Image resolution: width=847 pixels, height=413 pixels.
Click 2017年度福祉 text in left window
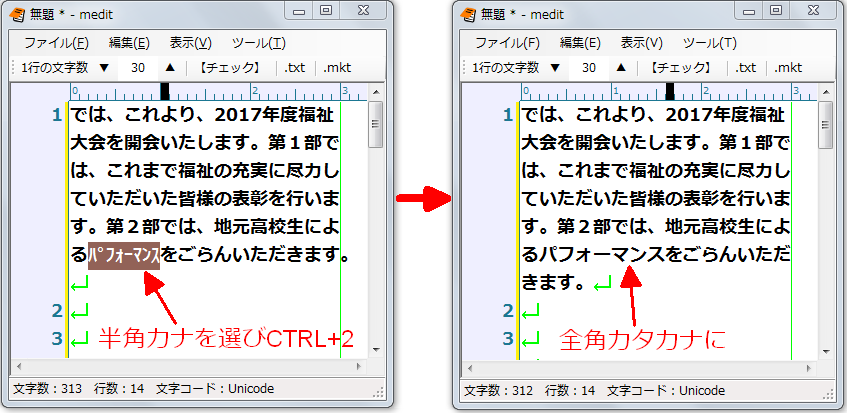274,115
